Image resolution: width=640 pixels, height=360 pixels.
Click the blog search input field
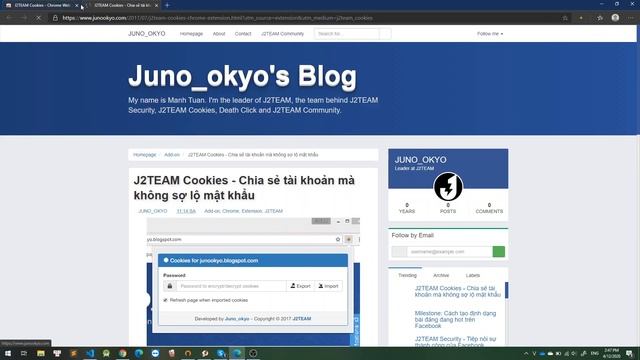click(347, 33)
